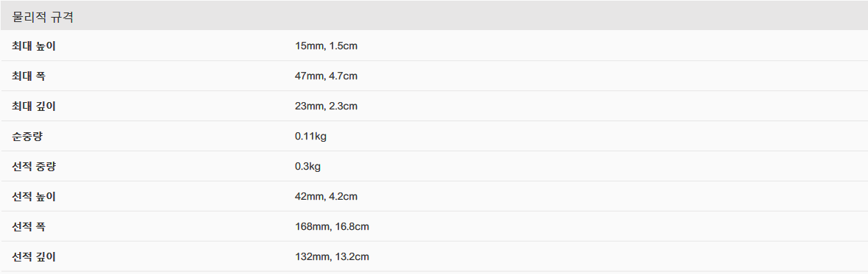
Task: Select the 최대 폭 row label
Action: pos(29,76)
